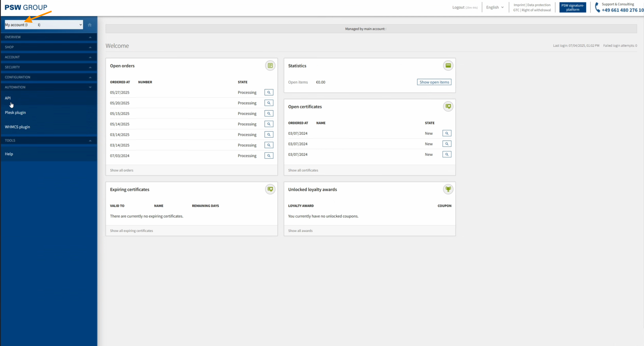Open the PSW signature-platform button
Image resolution: width=644 pixels, height=346 pixels.
(x=573, y=7)
